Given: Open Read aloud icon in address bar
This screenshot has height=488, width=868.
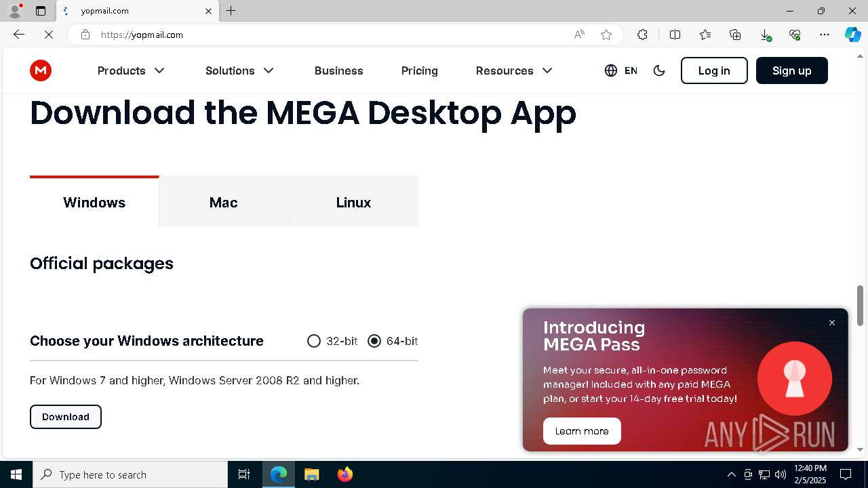Looking at the screenshot, I should point(579,35).
